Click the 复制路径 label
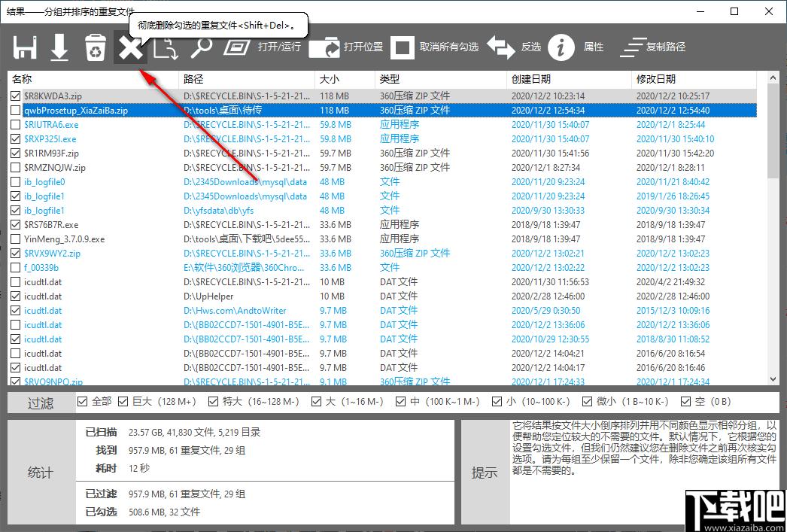787x532 pixels. pyautogui.click(x=666, y=47)
